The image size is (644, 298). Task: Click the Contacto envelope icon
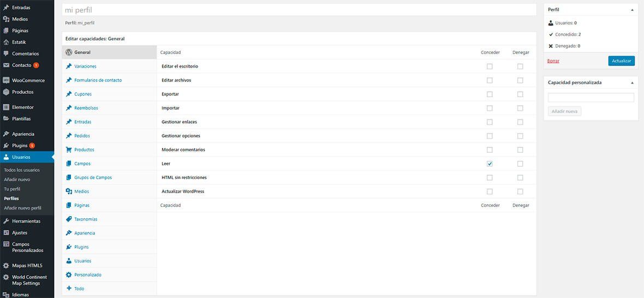pos(6,65)
